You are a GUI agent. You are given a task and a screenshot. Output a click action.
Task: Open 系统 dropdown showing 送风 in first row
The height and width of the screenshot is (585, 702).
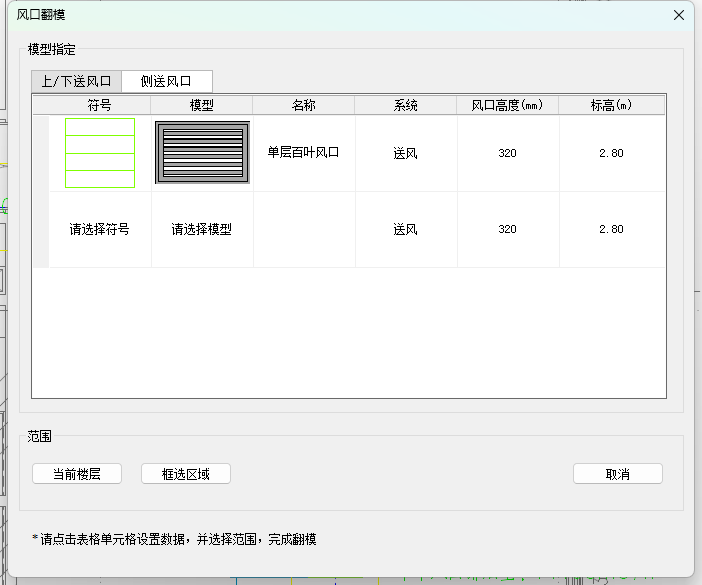coord(405,153)
